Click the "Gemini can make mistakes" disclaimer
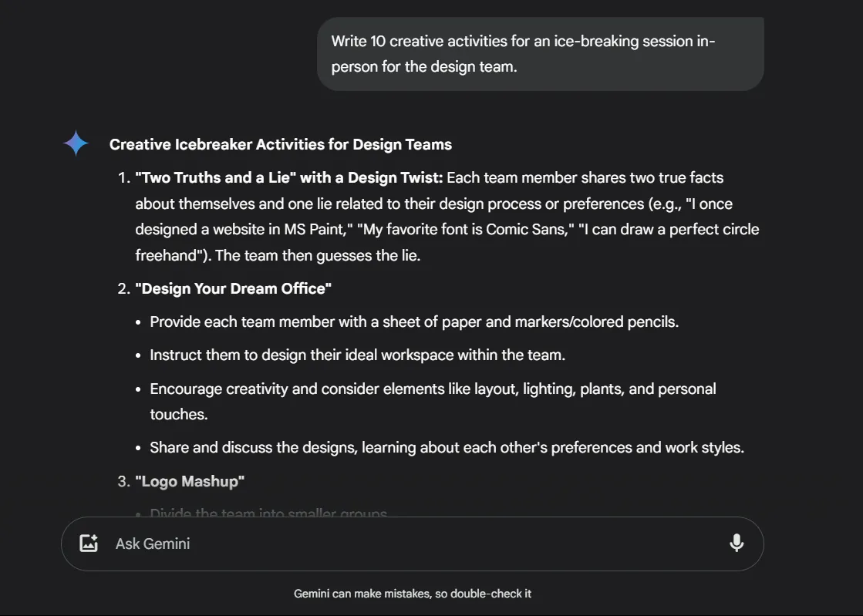The image size is (863, 616). 413,594
